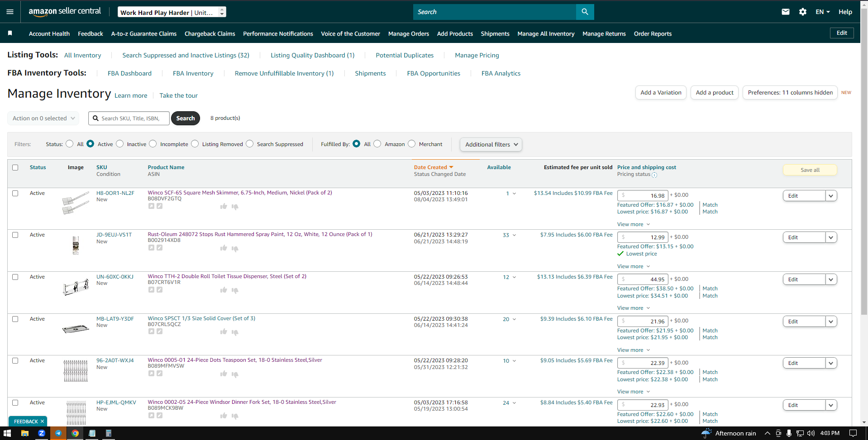Click thumbs down for Windsor Dinner Fork Set
The image size is (868, 440).
235,416
